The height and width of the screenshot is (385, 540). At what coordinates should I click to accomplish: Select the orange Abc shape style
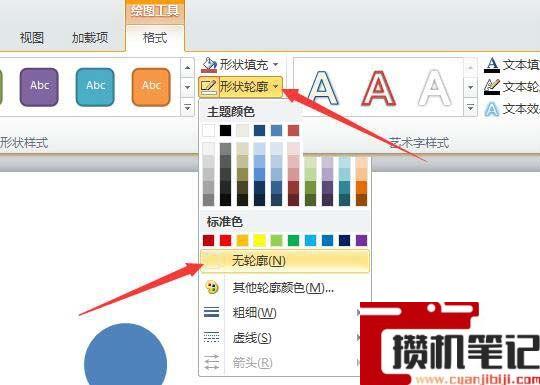pyautogui.click(x=151, y=87)
